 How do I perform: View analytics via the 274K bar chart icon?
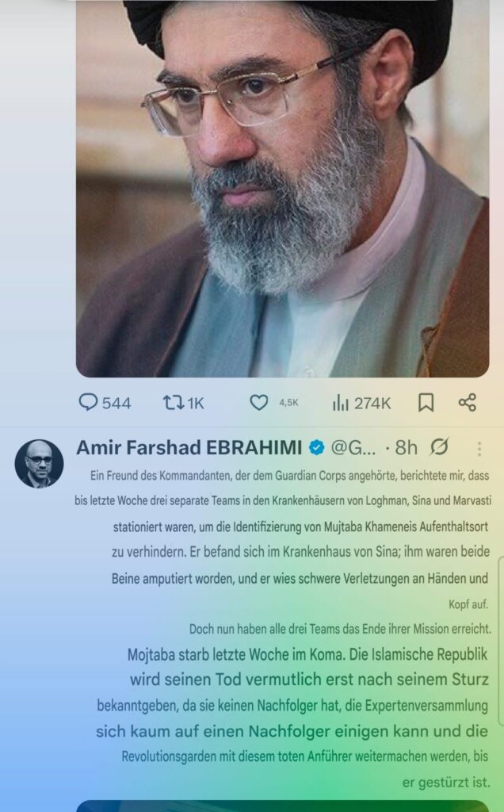pos(341,402)
